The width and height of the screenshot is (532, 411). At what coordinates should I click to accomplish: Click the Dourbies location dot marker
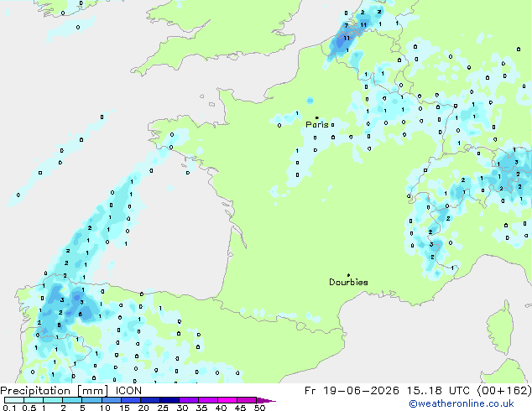[x=348, y=275]
